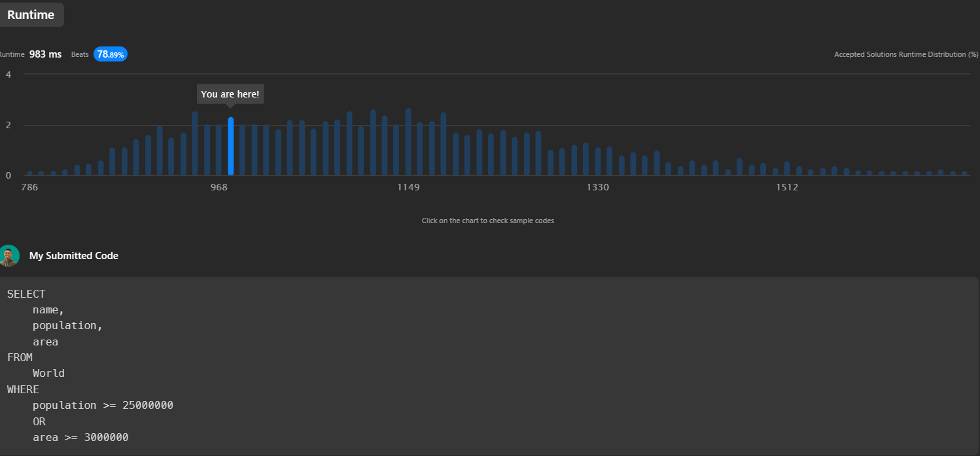
Task: Click the highlighted bright blue runtime bar
Action: (231, 147)
